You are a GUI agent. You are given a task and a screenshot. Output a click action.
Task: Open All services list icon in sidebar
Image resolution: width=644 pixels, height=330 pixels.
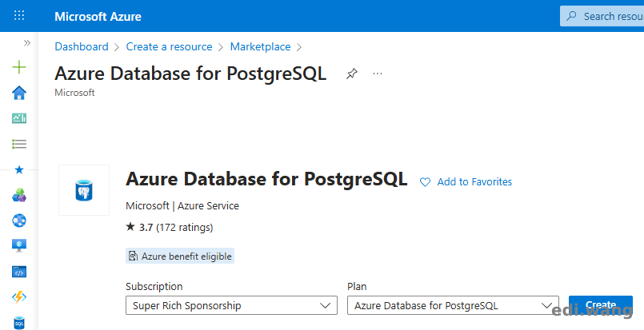19,144
